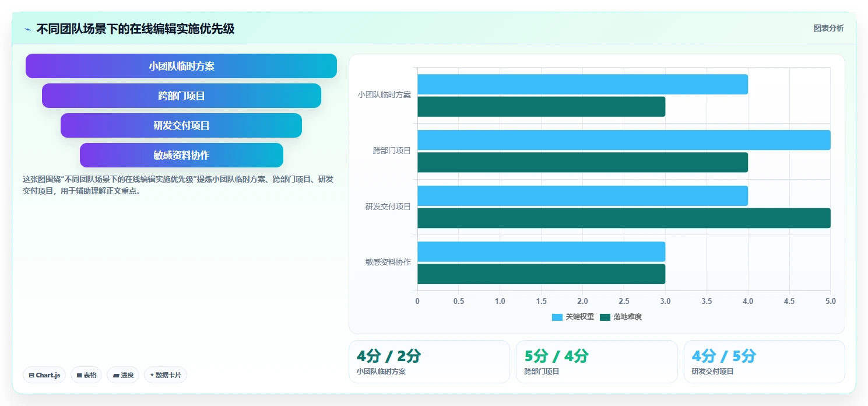
Task: Open the 4分 / 2分 data card
Action: click(x=429, y=362)
